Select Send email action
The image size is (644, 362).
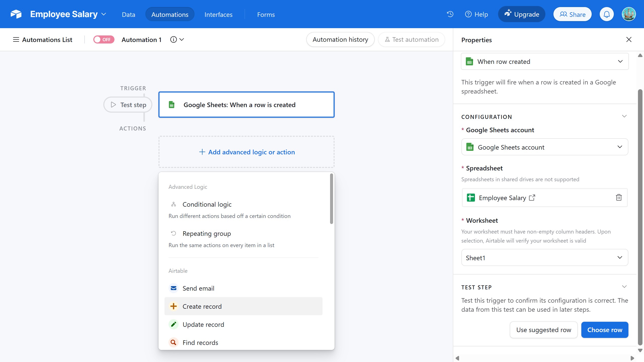(x=243, y=288)
